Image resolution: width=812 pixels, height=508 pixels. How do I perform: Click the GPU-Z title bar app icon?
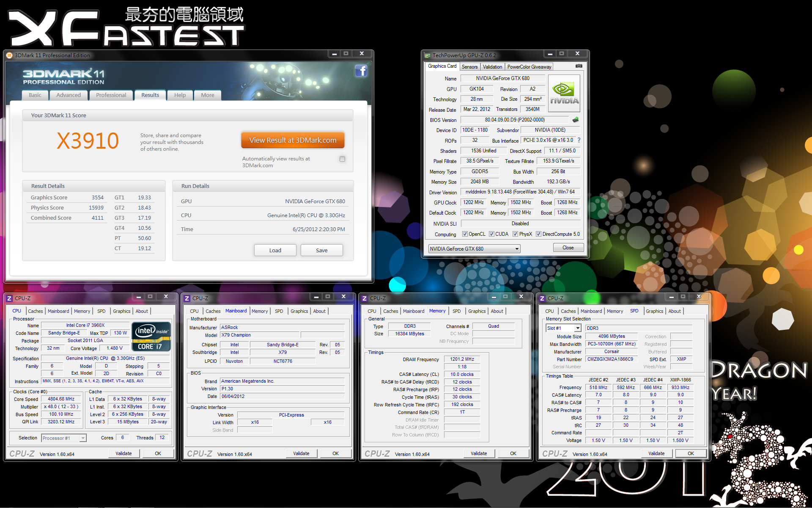[428, 55]
